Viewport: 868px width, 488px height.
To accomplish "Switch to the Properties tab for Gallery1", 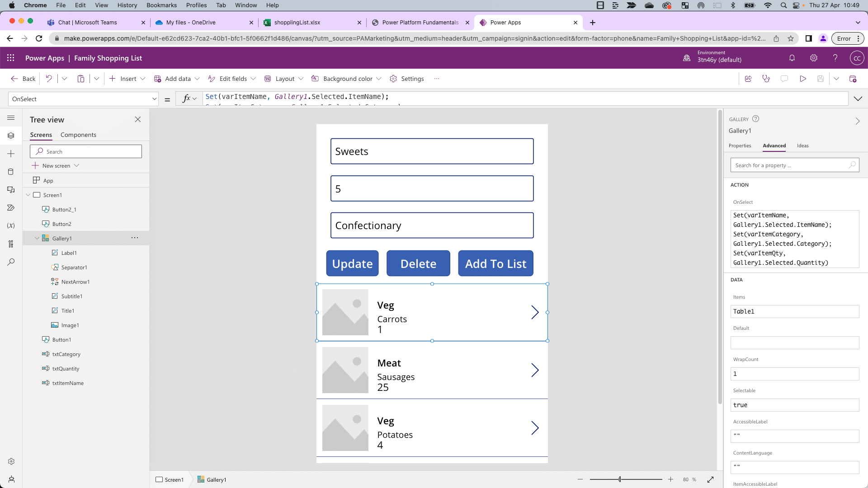I will [x=740, y=146].
